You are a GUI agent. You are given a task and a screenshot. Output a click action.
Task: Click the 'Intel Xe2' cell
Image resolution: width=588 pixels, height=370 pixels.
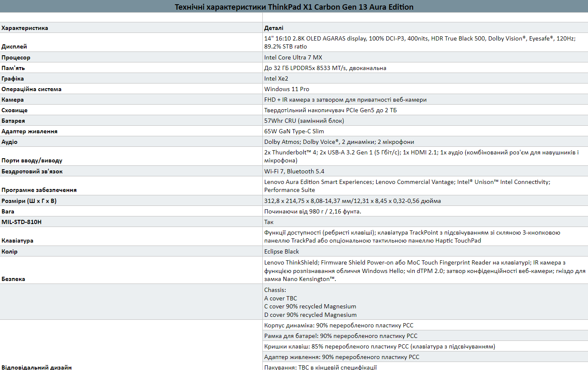(425, 78)
